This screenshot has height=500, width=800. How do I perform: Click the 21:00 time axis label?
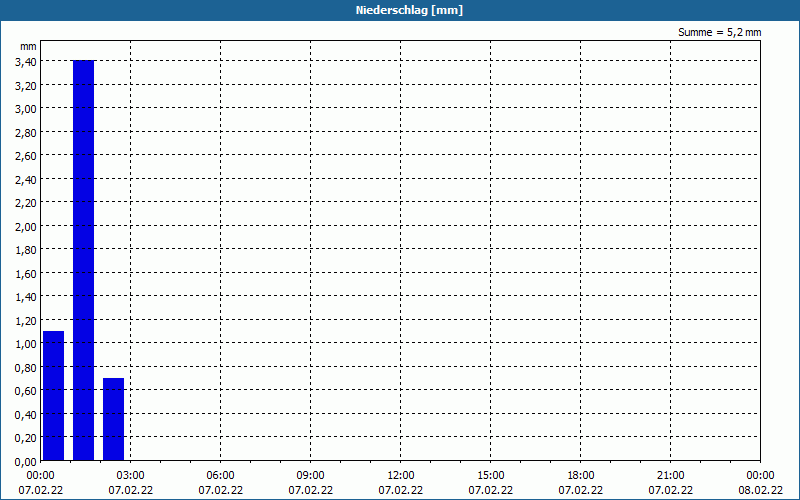[x=670, y=476]
